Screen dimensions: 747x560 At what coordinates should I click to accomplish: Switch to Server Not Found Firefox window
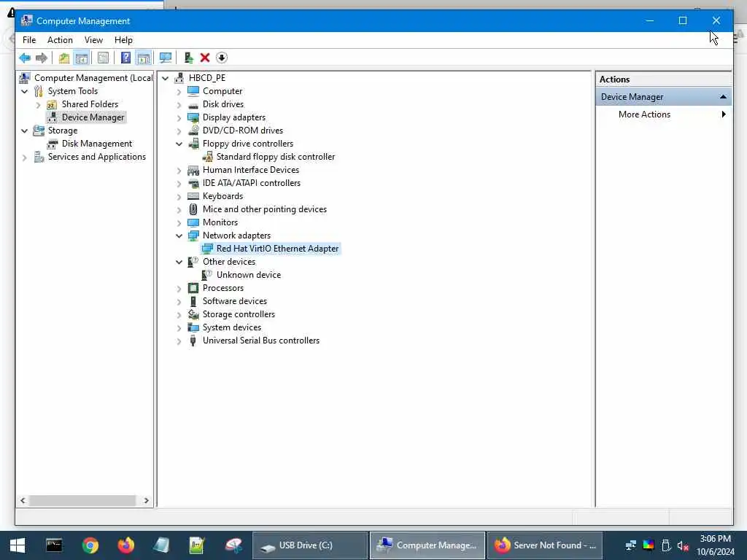click(545, 545)
